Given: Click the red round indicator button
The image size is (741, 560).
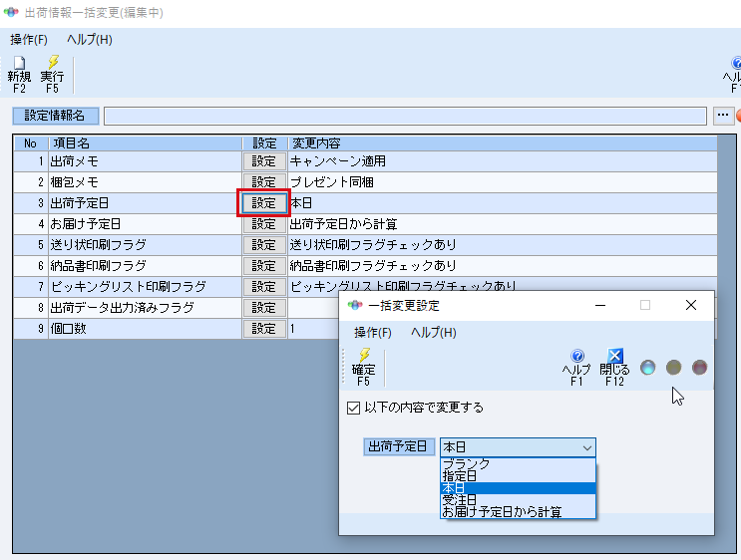Looking at the screenshot, I should click(699, 368).
